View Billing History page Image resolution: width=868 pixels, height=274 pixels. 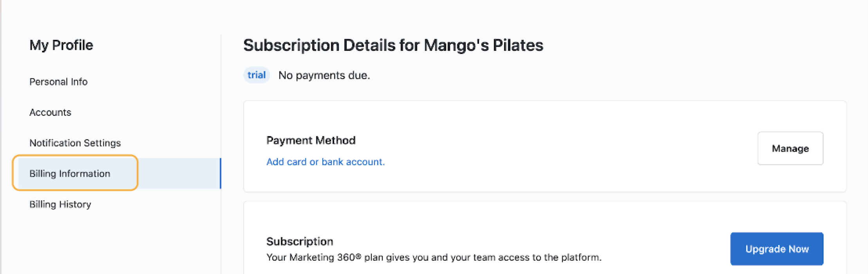tap(60, 204)
